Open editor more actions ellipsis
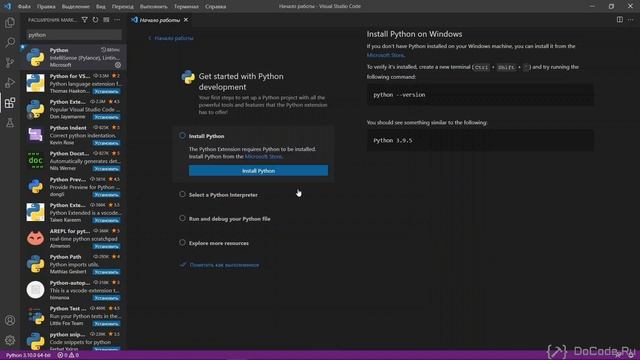Screen dimensions: 640x360 (x=631, y=20)
